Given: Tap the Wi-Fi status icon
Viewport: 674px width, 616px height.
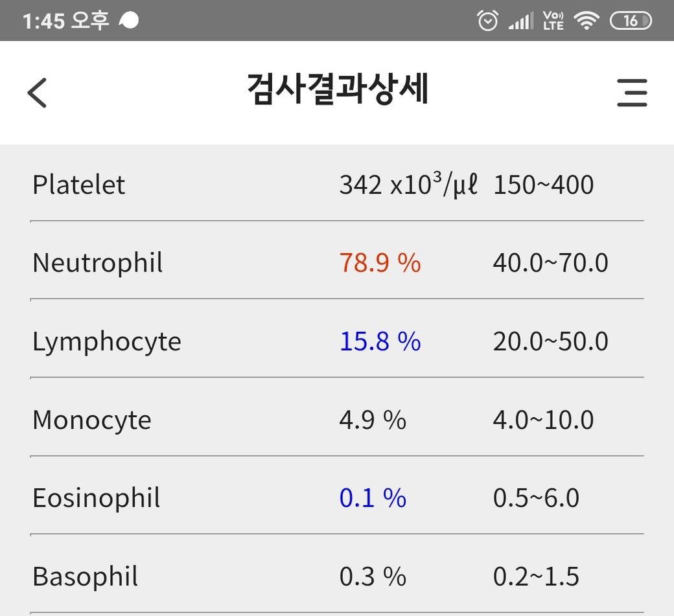Looking at the screenshot, I should [x=587, y=21].
